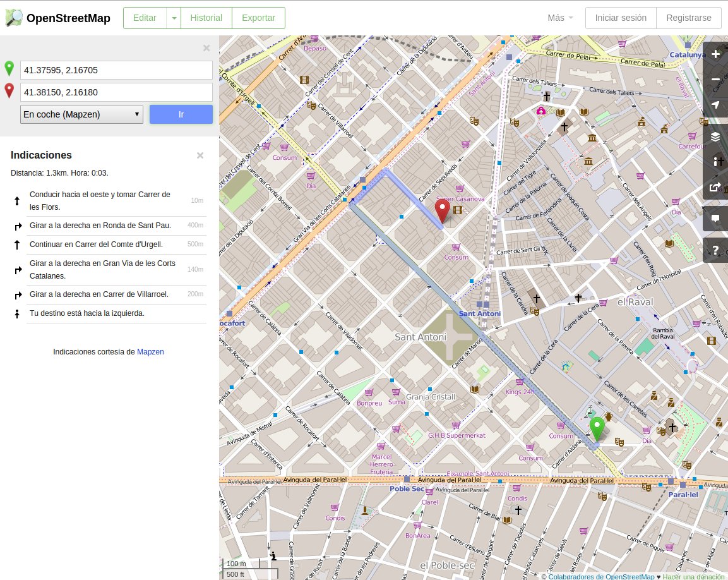
Task: Click the 'Paral·lel' station label
Action: tap(683, 495)
